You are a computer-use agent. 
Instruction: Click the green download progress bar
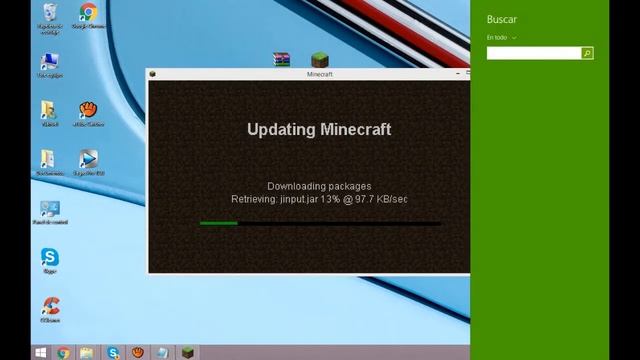coord(320,223)
